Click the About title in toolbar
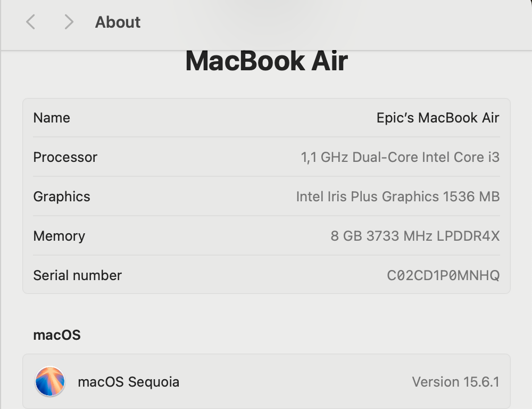532x409 pixels. point(118,22)
